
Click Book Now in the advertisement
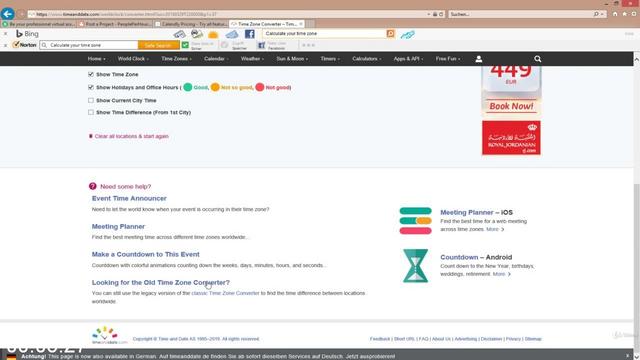[x=511, y=106]
